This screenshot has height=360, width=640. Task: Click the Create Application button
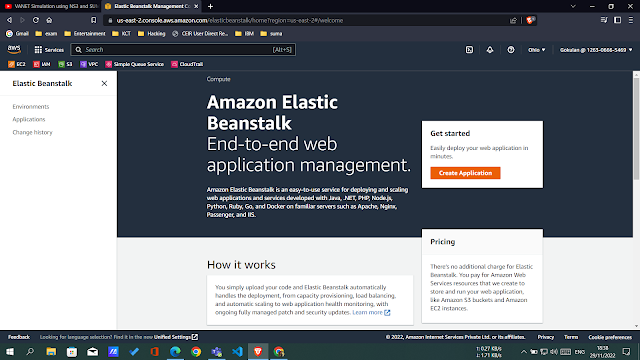tap(465, 173)
